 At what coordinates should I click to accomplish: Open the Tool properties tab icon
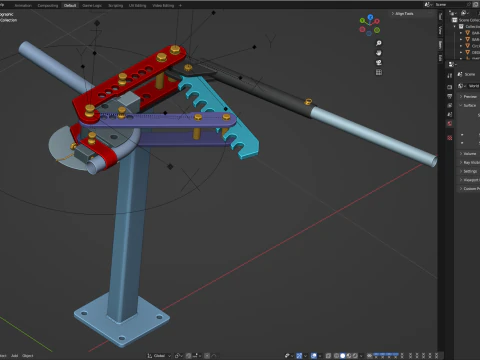[450, 76]
